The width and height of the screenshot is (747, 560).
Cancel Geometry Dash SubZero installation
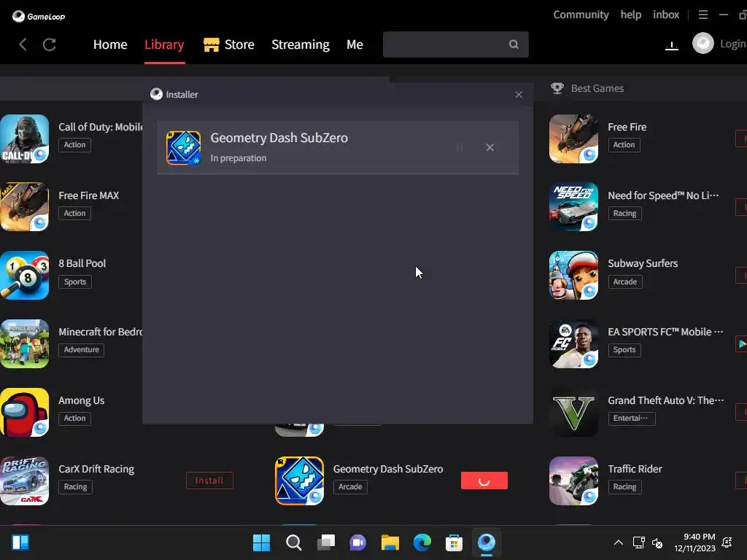[489, 147]
